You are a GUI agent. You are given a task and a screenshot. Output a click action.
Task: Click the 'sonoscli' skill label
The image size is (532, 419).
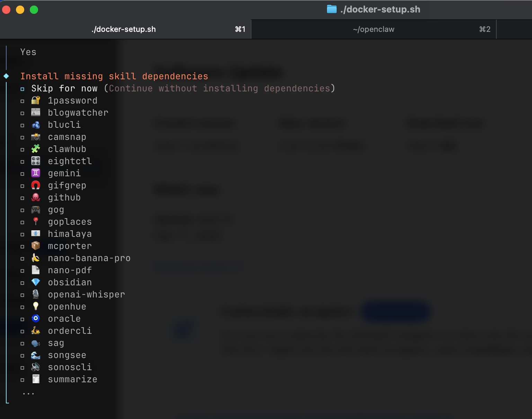click(70, 367)
